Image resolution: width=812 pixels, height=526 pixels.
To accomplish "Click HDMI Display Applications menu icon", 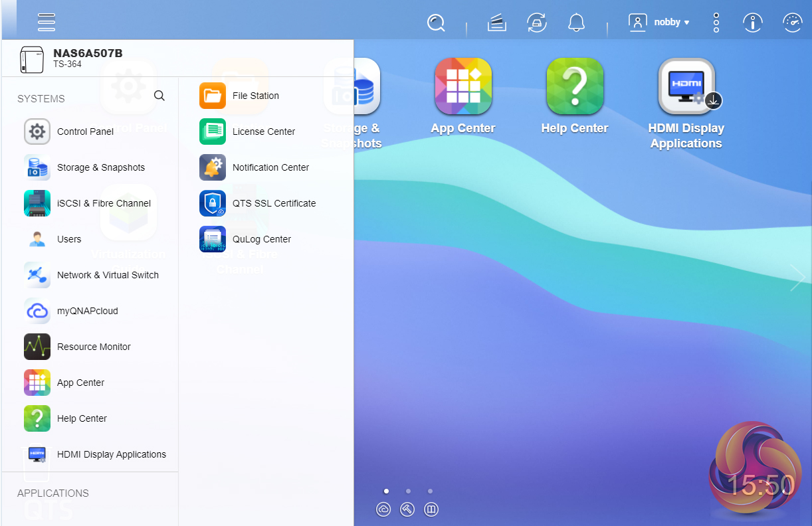I will [x=37, y=454].
